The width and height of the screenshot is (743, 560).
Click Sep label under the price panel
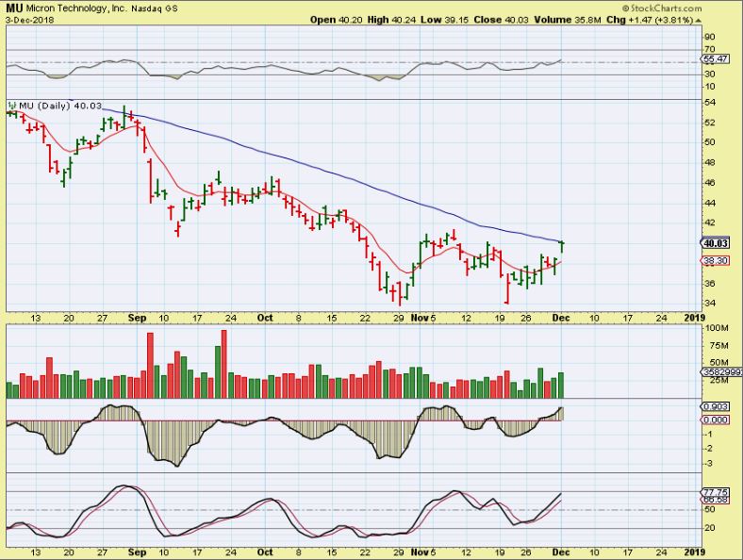pyautogui.click(x=138, y=318)
